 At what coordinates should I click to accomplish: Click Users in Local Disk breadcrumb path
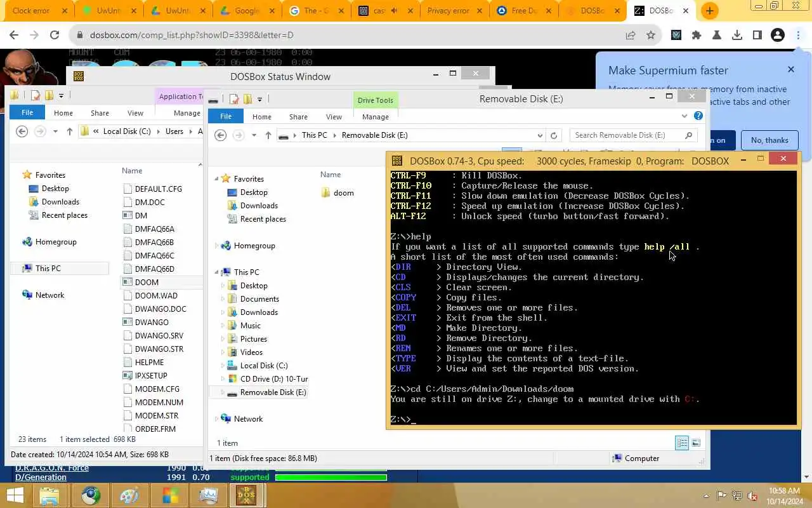[x=174, y=131]
